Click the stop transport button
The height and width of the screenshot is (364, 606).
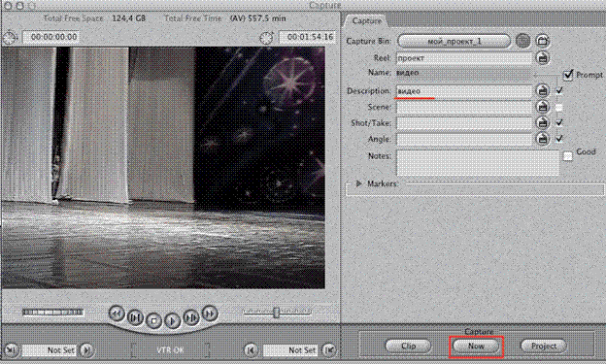(x=153, y=320)
